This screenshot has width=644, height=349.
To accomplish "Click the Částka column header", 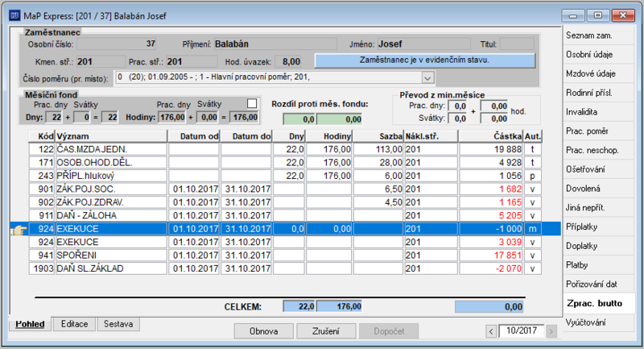I will point(490,136).
